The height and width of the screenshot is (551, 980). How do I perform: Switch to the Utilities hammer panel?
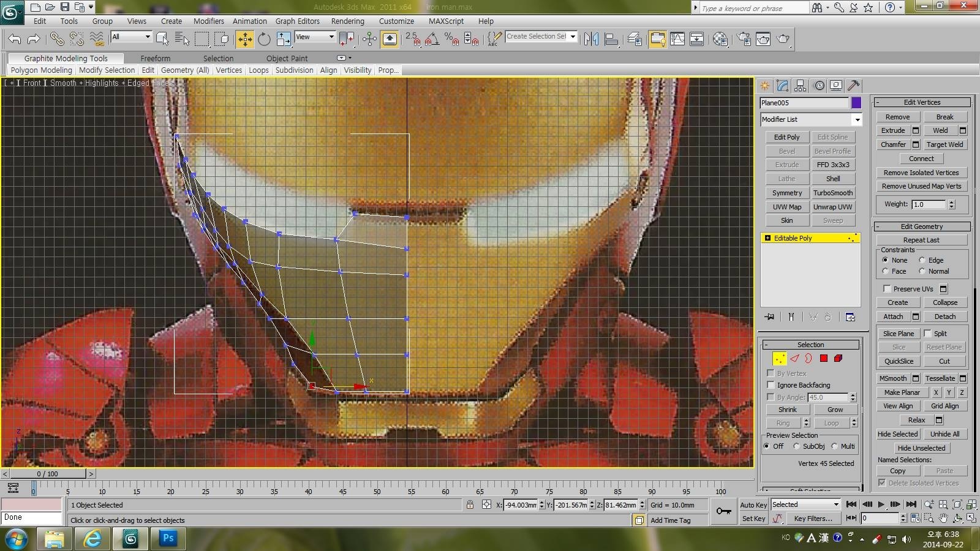[x=854, y=86]
